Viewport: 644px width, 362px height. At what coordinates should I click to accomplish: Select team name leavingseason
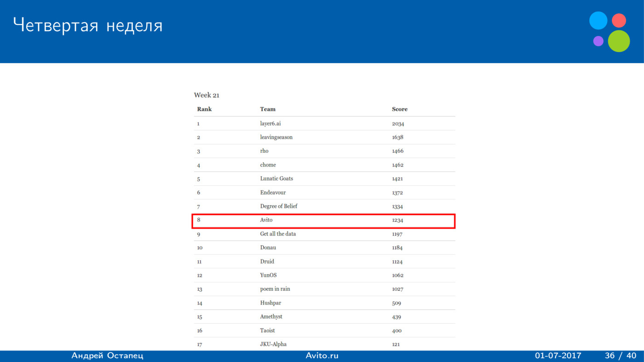coord(276,137)
